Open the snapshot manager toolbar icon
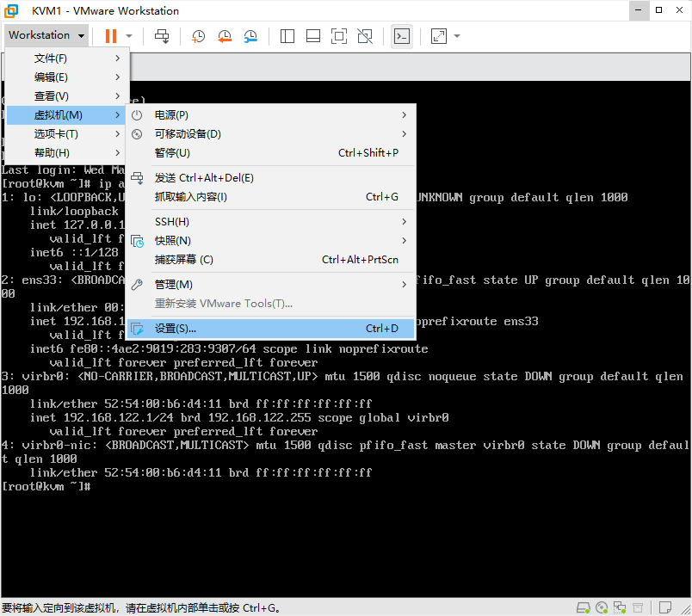Image resolution: width=692 pixels, height=616 pixels. click(x=250, y=36)
